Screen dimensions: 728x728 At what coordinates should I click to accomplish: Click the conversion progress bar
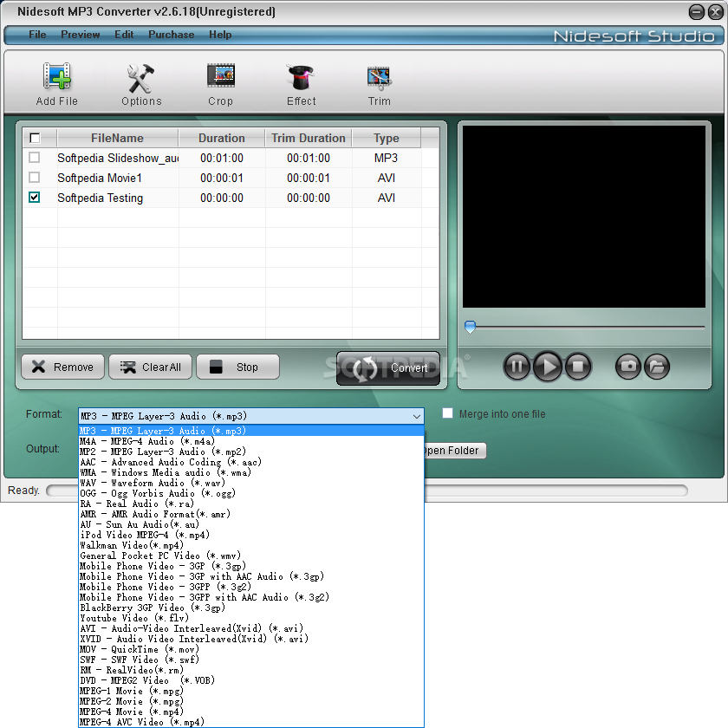[x=556, y=491]
